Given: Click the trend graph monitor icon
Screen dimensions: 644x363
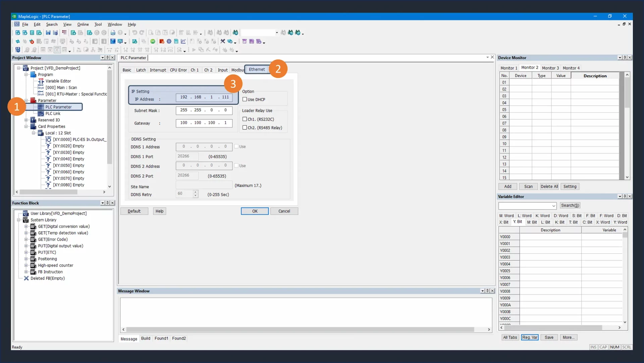Looking at the screenshot, I should [x=183, y=41].
